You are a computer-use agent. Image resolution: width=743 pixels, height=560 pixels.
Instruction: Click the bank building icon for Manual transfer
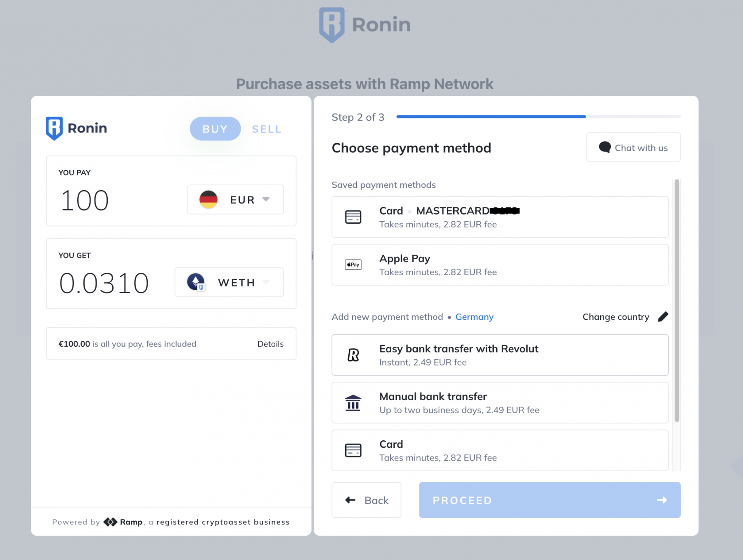(x=353, y=403)
